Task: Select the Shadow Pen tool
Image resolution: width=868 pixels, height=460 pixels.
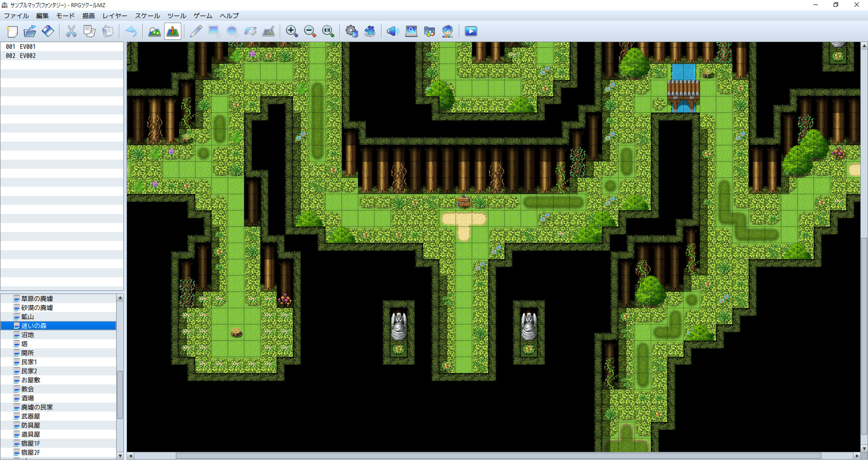Action: tap(269, 31)
